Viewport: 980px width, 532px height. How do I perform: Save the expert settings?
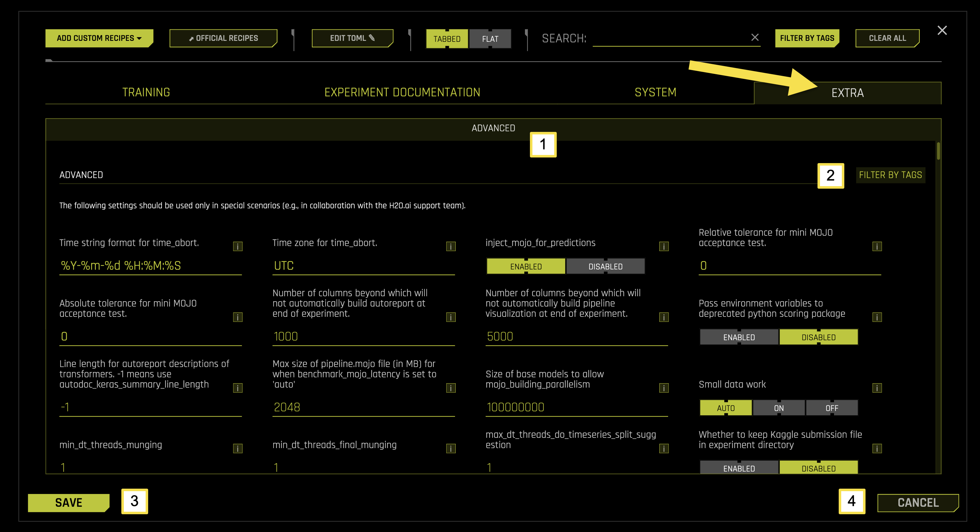click(69, 502)
